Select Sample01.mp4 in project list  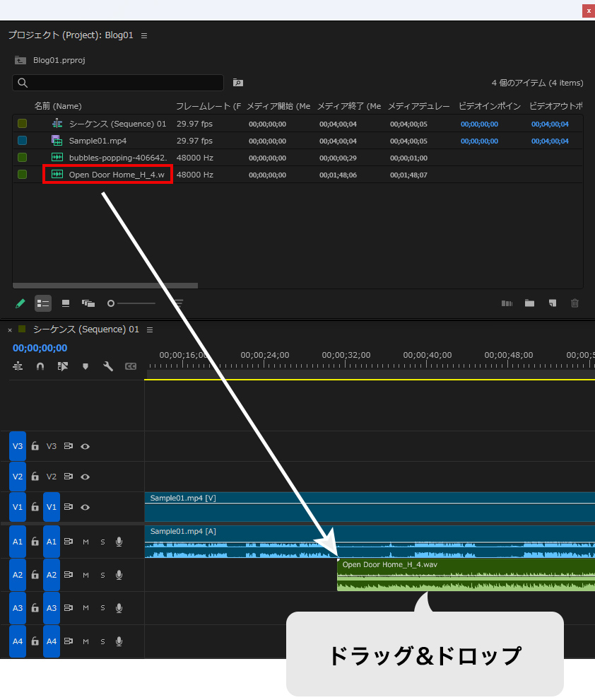coord(98,141)
